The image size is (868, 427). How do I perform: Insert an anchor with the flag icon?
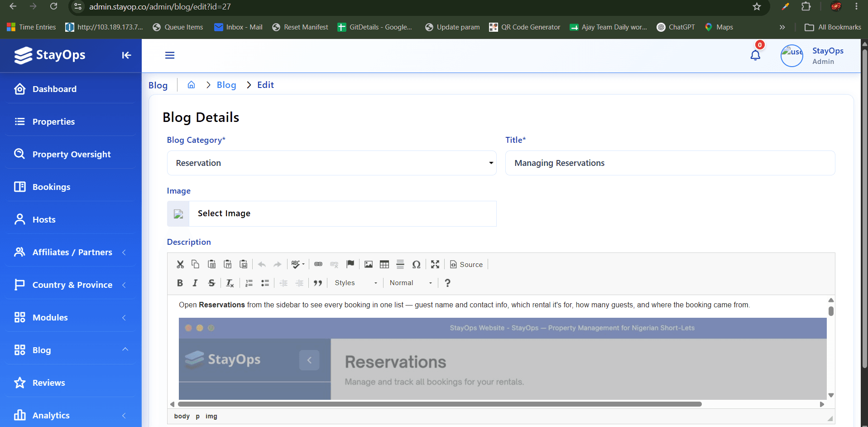[350, 264]
